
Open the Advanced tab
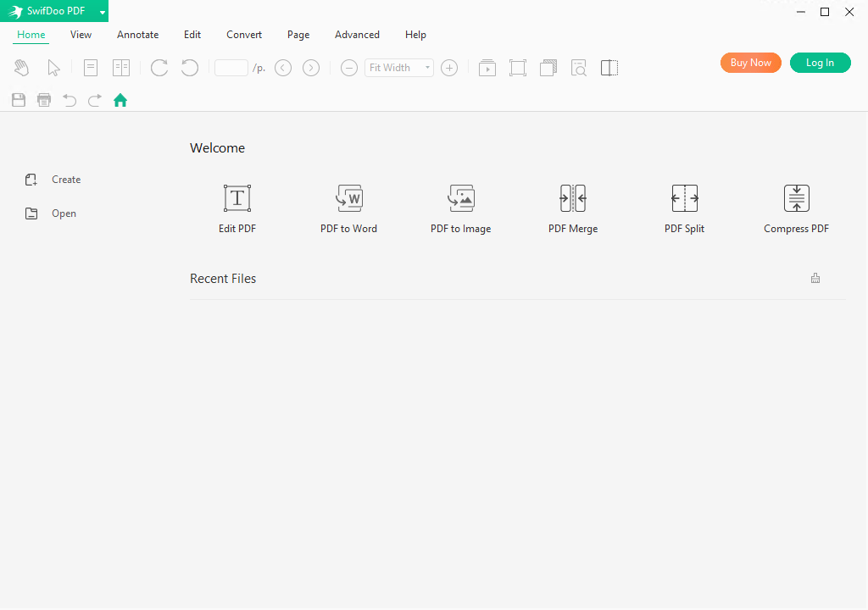tap(357, 35)
